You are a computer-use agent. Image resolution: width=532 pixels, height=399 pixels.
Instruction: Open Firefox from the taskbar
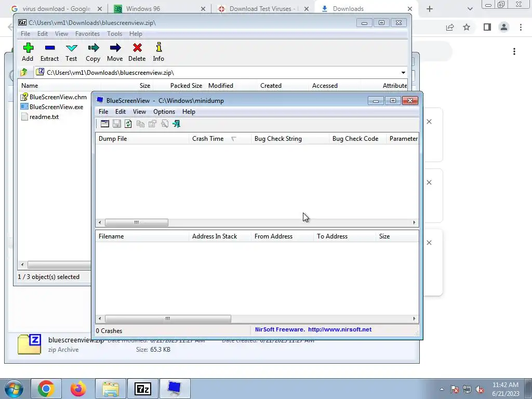pyautogui.click(x=78, y=389)
